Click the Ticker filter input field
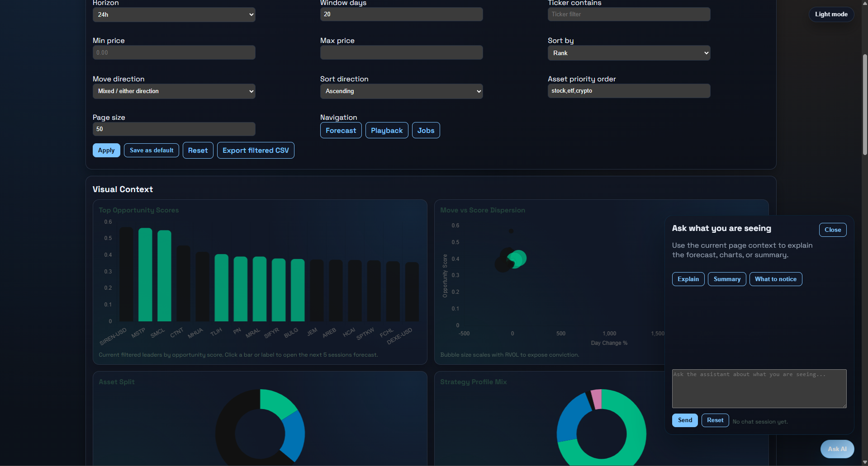 (629, 14)
